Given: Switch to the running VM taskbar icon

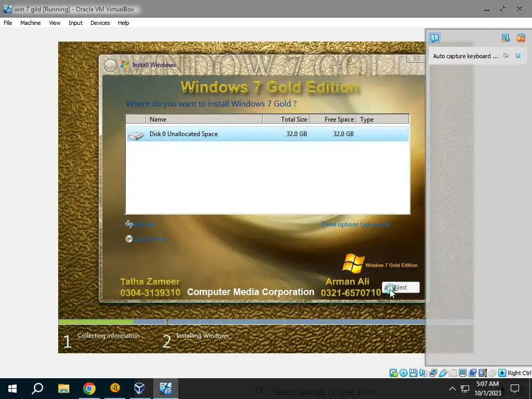Looking at the screenshot, I should [x=166, y=389].
